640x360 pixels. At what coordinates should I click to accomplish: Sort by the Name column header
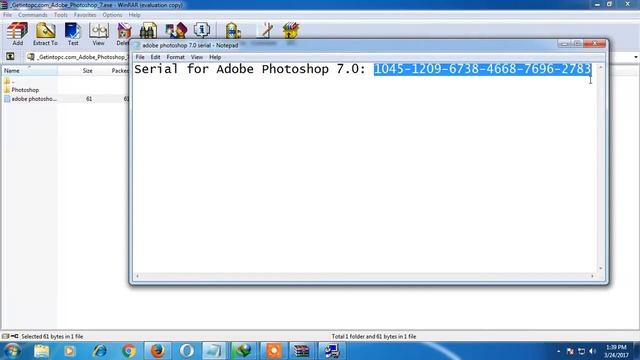[x=29, y=71]
